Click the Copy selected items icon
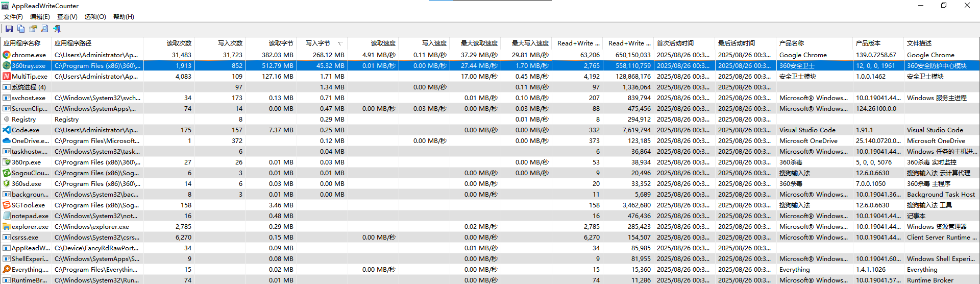 [x=21, y=29]
